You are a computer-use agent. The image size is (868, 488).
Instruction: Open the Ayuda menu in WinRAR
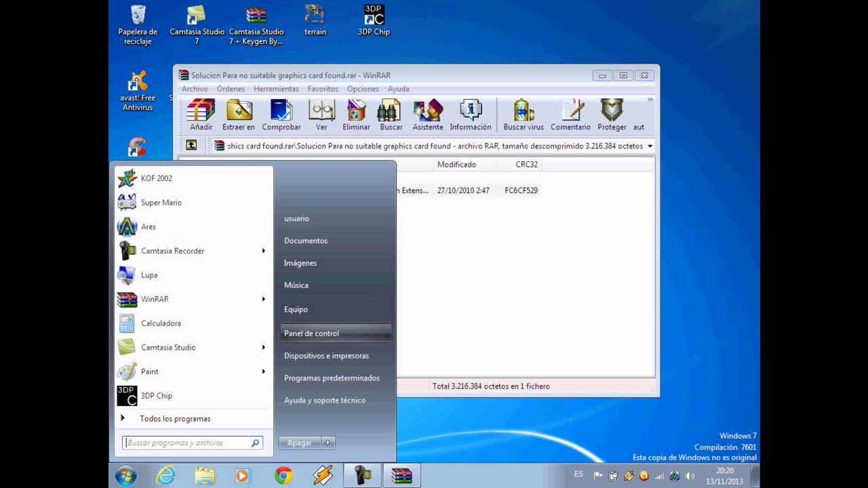[398, 89]
